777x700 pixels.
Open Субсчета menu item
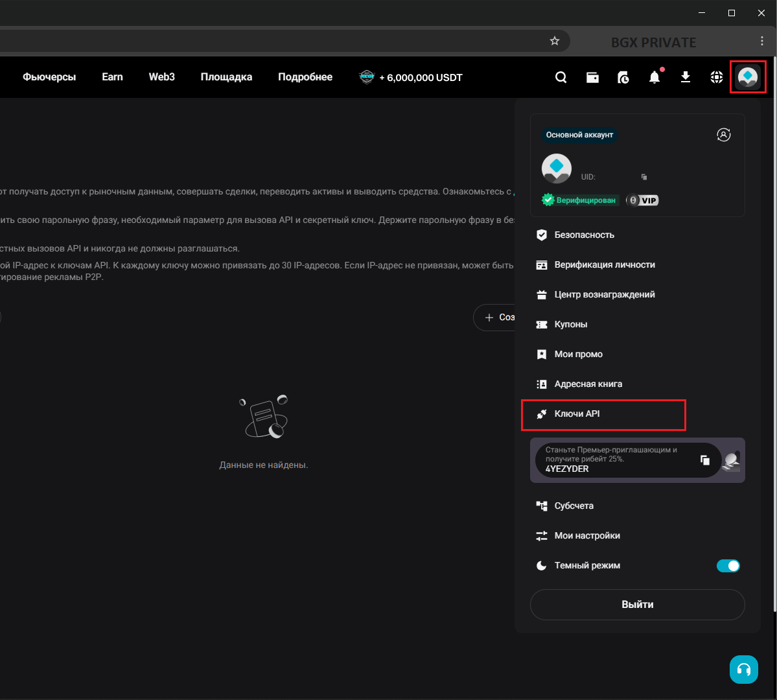tap(637, 506)
